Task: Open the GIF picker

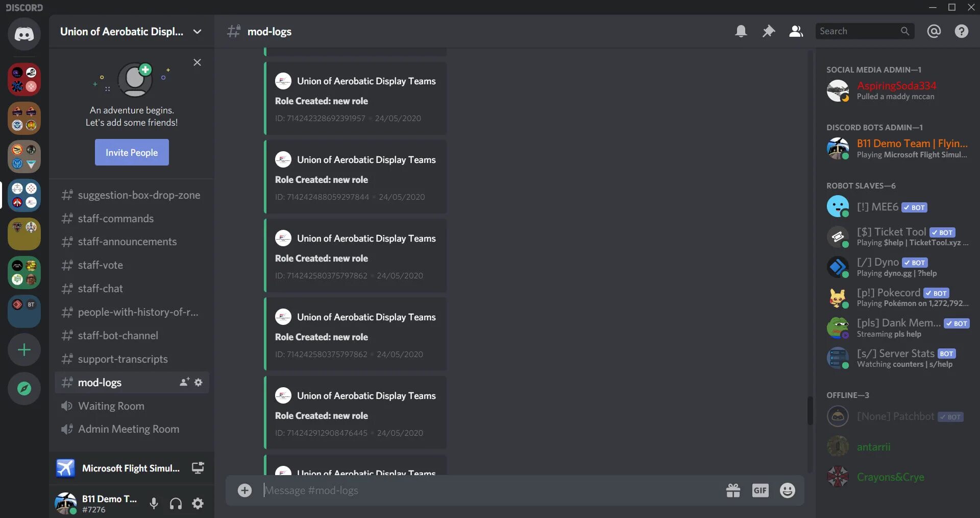Action: pos(760,490)
